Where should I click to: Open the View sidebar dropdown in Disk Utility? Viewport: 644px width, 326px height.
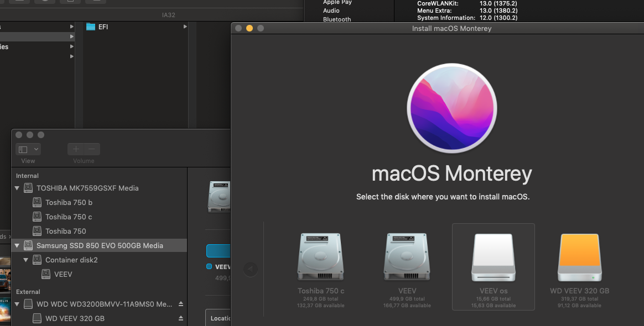[x=28, y=149]
